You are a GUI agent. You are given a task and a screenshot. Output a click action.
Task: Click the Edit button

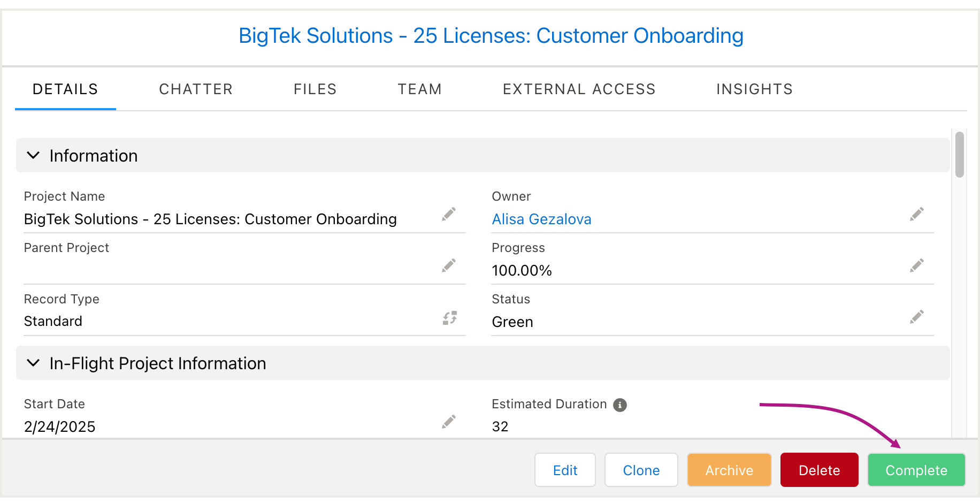(565, 470)
